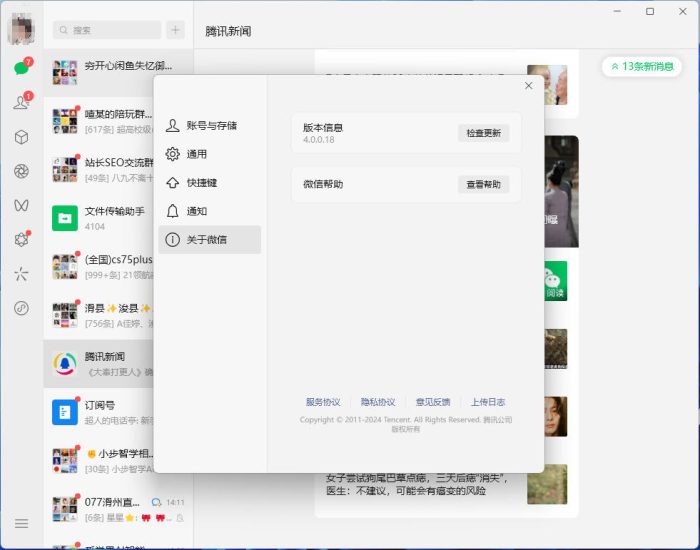Open the hexagon flower icon with red dot
The height and width of the screenshot is (550, 700).
click(x=21, y=239)
